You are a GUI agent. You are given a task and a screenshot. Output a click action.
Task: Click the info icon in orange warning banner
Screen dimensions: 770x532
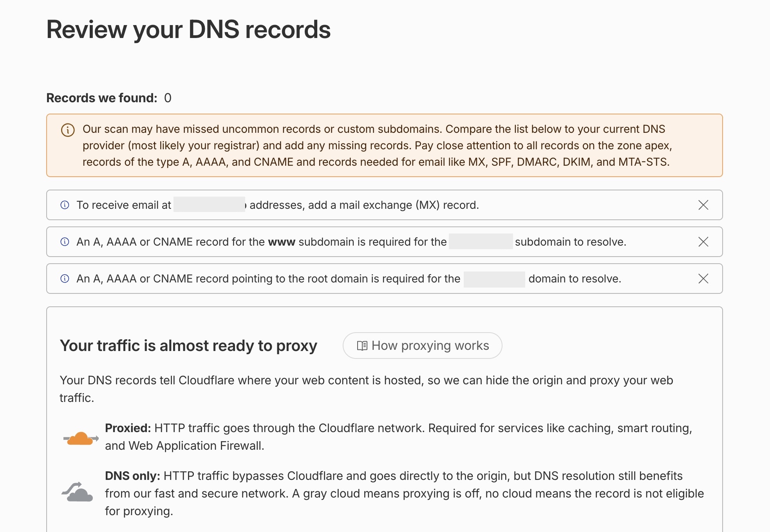(68, 130)
